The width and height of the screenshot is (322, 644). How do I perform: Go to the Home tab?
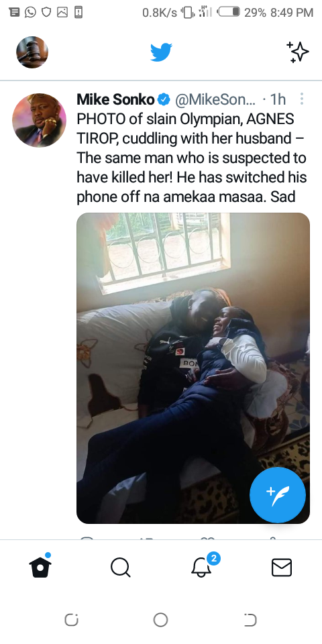[x=40, y=567]
